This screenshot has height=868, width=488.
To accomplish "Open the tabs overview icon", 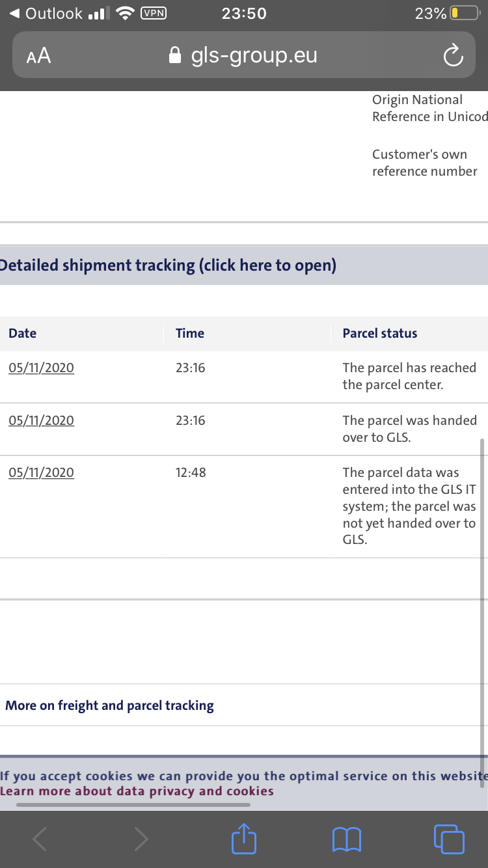I will pyautogui.click(x=449, y=839).
